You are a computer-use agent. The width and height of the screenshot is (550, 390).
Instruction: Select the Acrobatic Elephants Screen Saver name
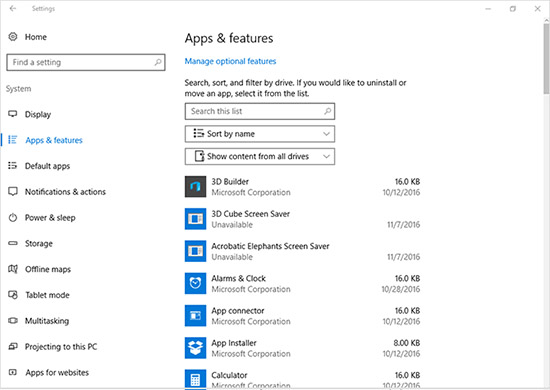pos(270,246)
